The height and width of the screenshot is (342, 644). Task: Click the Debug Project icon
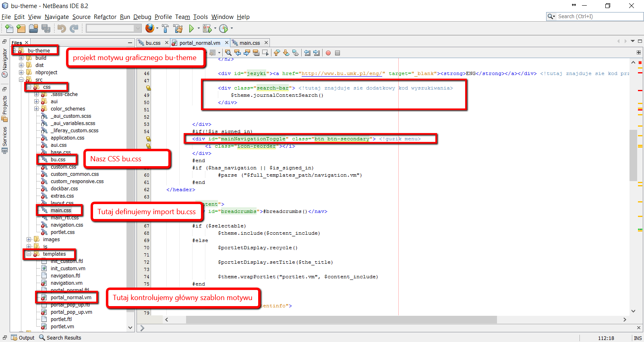point(207,28)
